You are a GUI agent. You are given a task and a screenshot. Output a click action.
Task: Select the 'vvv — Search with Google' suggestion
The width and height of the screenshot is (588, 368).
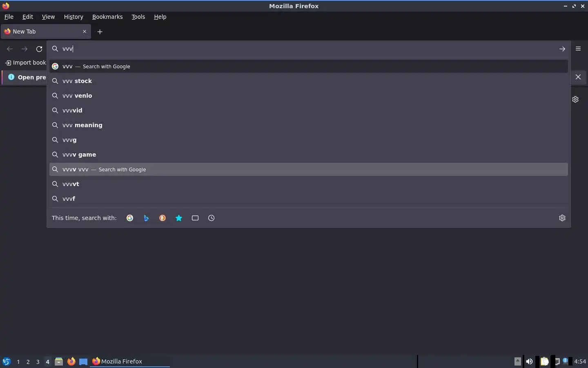(309, 66)
